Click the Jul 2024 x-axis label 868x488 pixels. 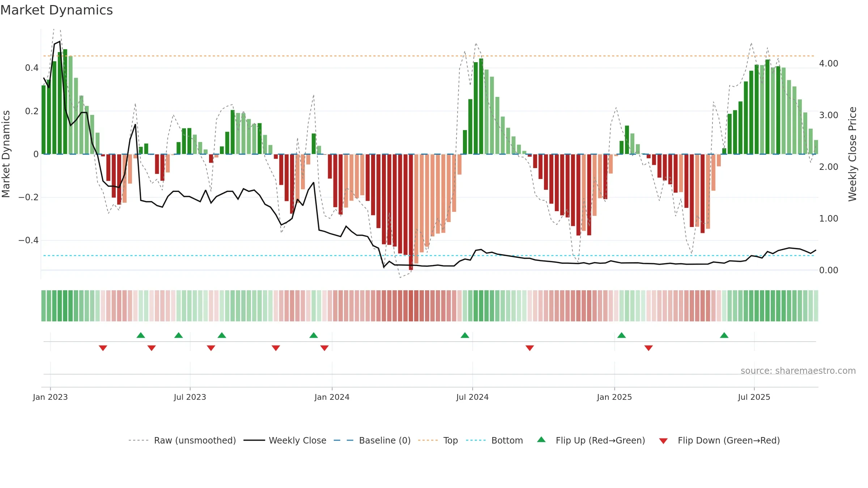(472, 397)
